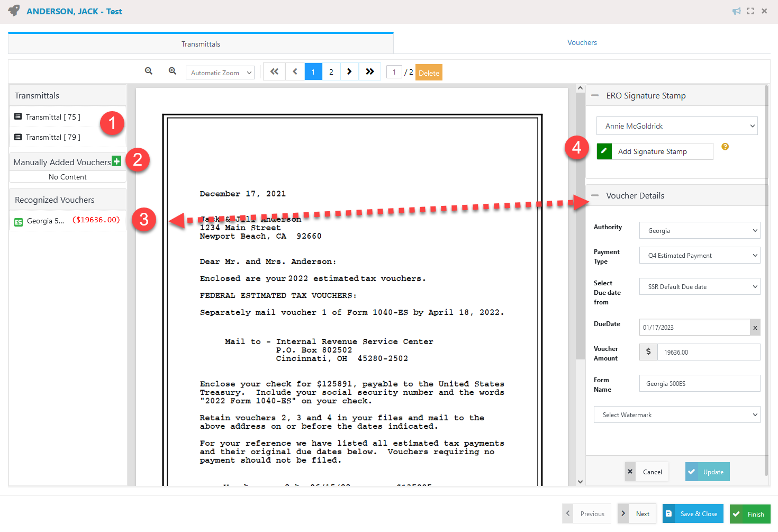The width and height of the screenshot is (778, 532).
Task: Jump to first page with double-left arrow
Action: (x=274, y=71)
